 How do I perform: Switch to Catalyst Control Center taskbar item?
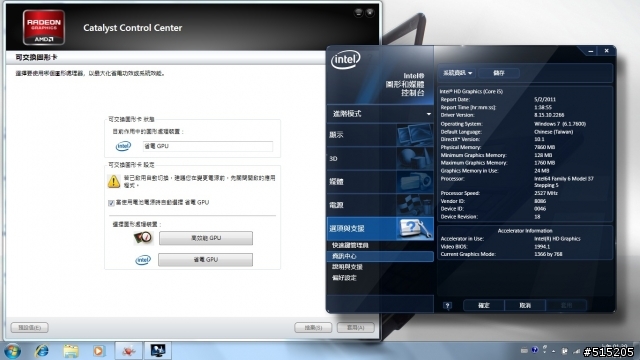click(129, 351)
